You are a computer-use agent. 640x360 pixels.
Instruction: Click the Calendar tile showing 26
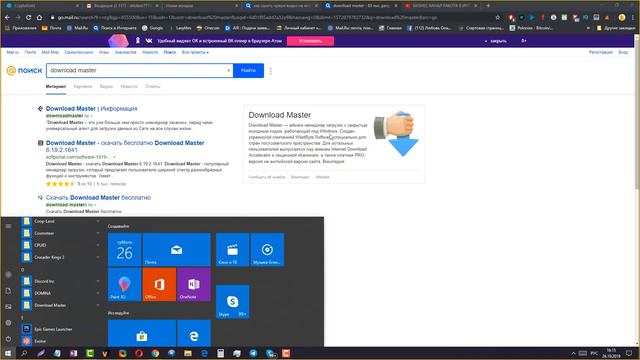point(124,249)
